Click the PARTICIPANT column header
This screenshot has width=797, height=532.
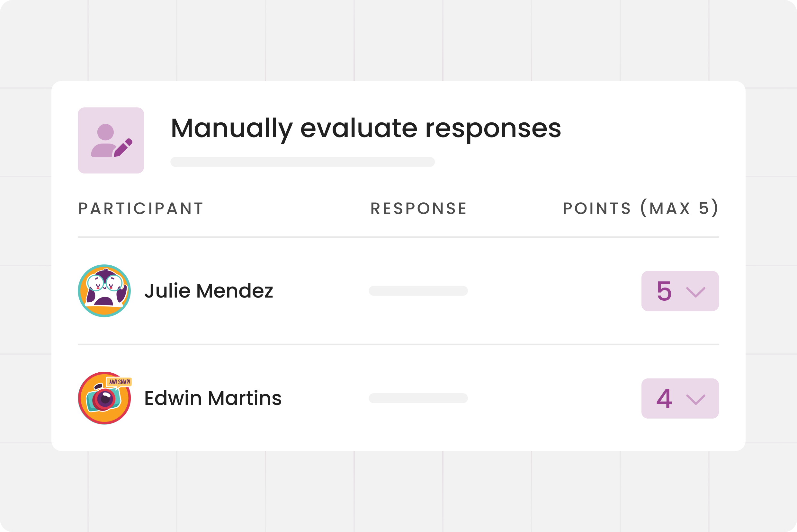pos(141,208)
